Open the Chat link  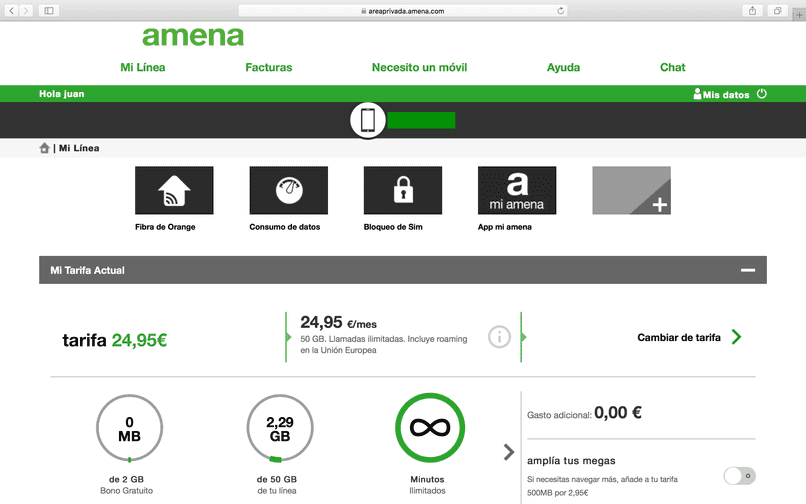(x=673, y=67)
